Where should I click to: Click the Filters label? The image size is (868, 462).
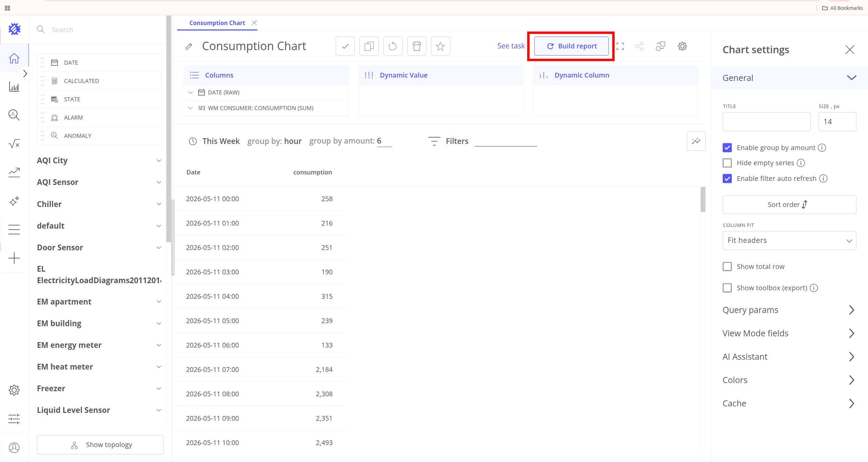coord(457,141)
